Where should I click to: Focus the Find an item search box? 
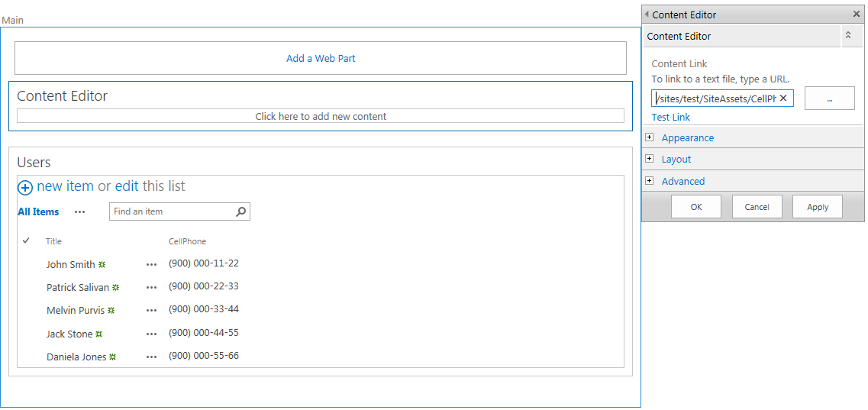tap(172, 211)
